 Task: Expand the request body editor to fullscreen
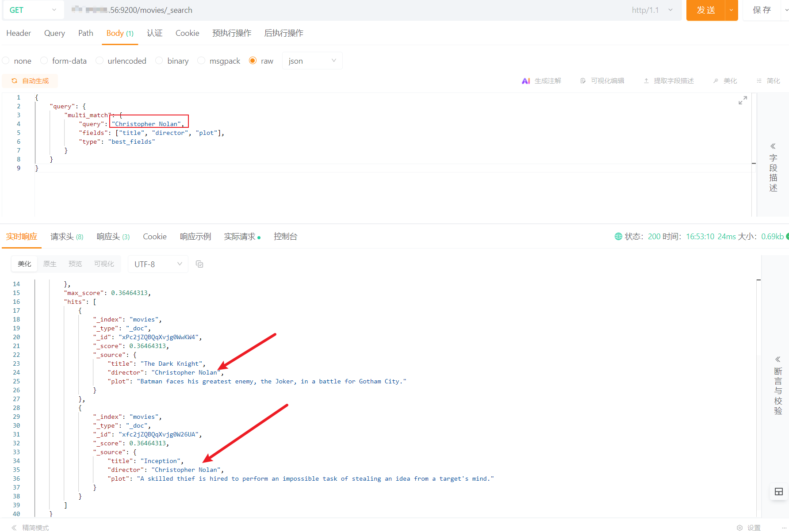[x=743, y=100]
